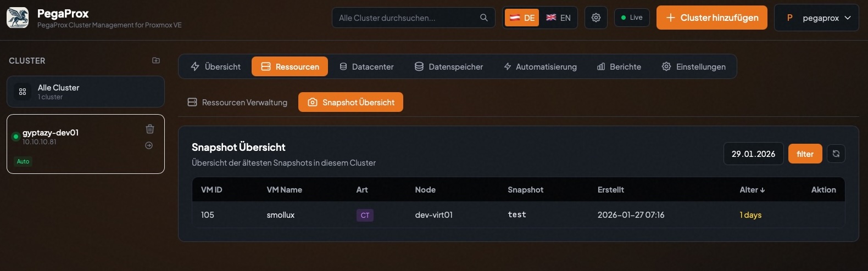Click the CT type badge for smollux

pos(365,215)
